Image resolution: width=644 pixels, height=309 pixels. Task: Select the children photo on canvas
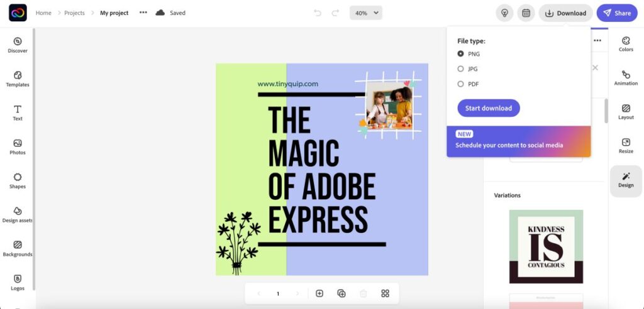tap(389, 106)
